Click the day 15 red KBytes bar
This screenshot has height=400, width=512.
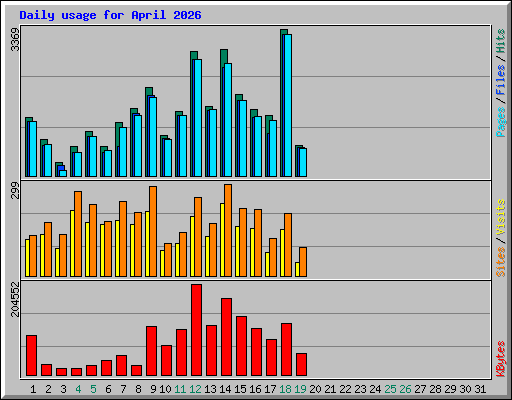(x=241, y=346)
